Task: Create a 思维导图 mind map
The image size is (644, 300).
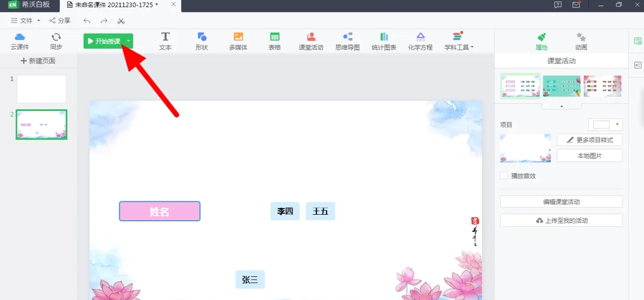Action: tap(348, 41)
